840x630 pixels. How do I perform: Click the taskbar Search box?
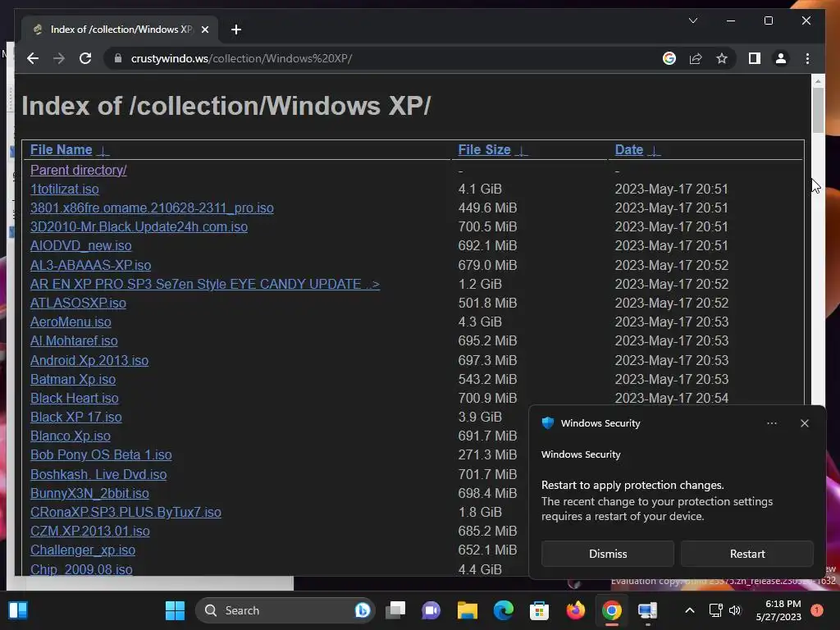tap(285, 610)
